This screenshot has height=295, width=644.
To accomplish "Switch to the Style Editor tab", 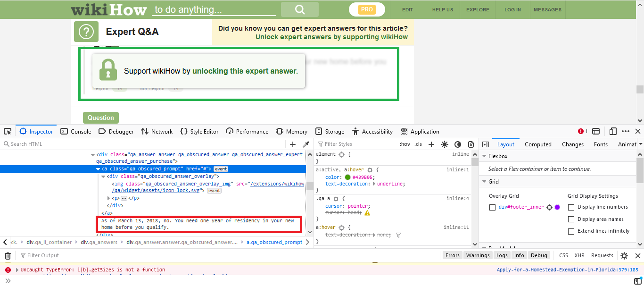I will [x=199, y=131].
